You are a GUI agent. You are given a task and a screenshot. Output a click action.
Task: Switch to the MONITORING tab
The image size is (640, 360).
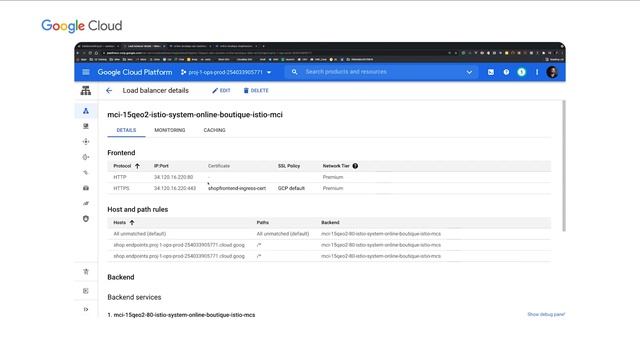[170, 130]
